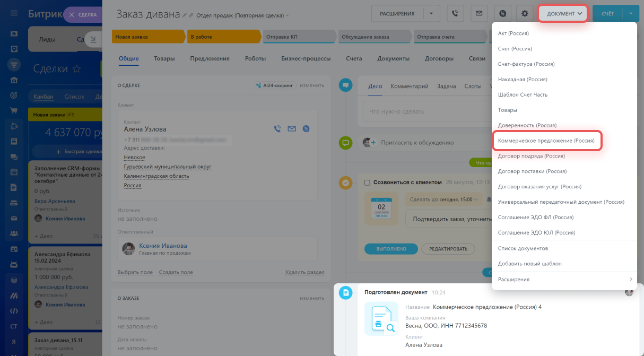This screenshot has width=644, height=356.
Task: Open the CRM funnel icon in the sidebar
Action: 14,65
